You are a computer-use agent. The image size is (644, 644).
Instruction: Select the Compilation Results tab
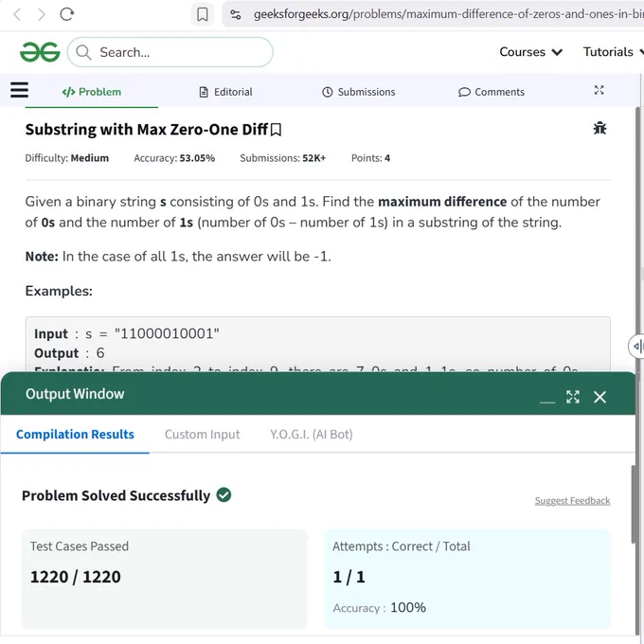coord(75,434)
